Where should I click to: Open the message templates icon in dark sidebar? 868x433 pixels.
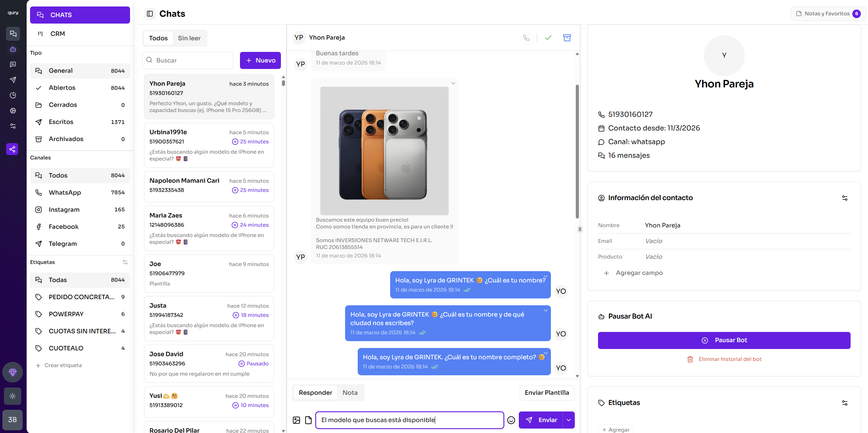point(13,65)
